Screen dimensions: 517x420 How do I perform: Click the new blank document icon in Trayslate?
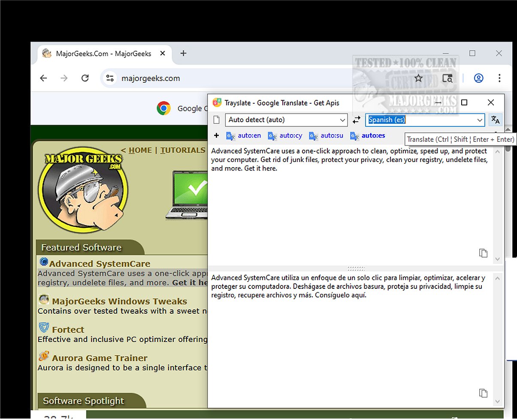point(217,120)
